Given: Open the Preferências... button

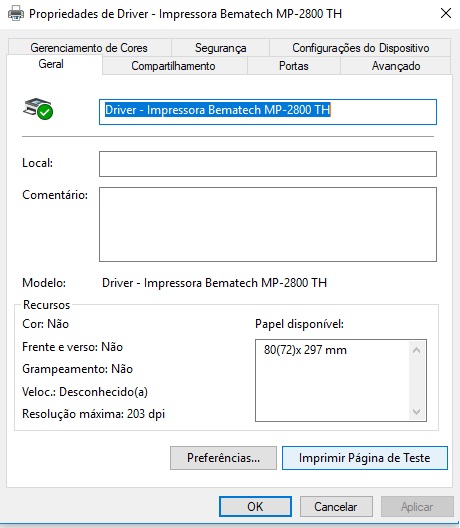Looking at the screenshot, I should [223, 458].
